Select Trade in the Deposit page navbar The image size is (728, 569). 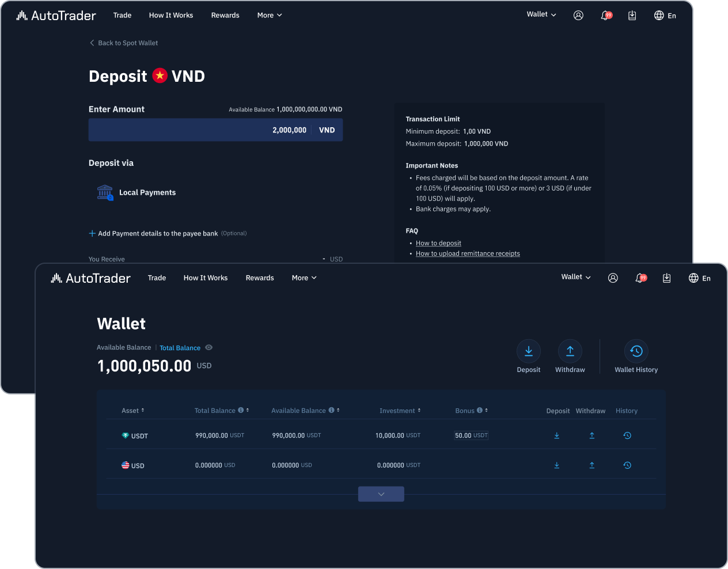pyautogui.click(x=122, y=15)
